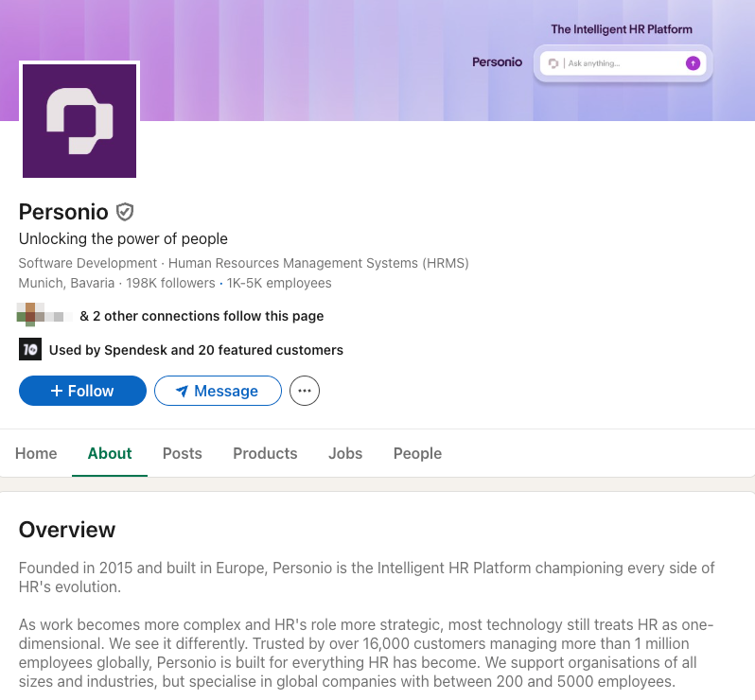Click the purple send arrow in banner
The height and width of the screenshot is (700, 755).
(693, 63)
